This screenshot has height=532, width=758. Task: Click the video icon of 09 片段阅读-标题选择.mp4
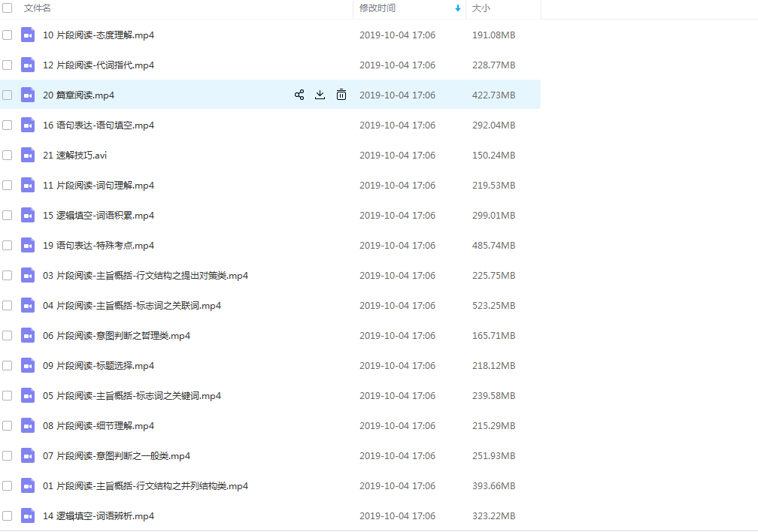(28, 365)
